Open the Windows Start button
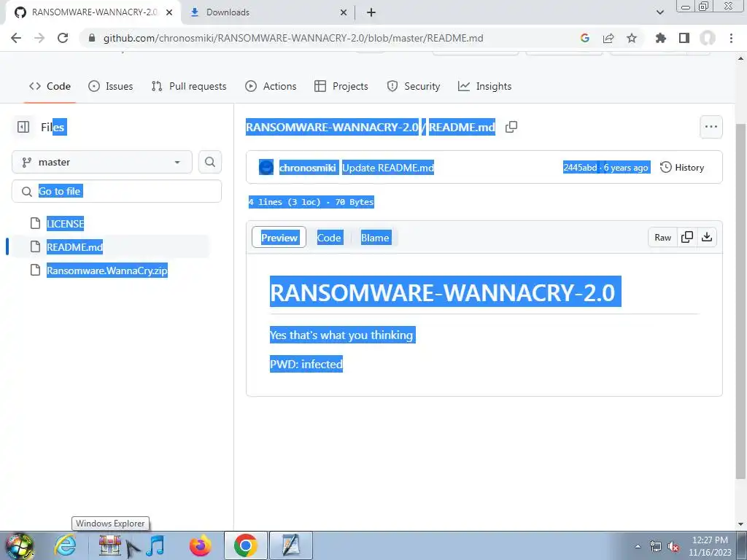The image size is (747, 560). 20,546
